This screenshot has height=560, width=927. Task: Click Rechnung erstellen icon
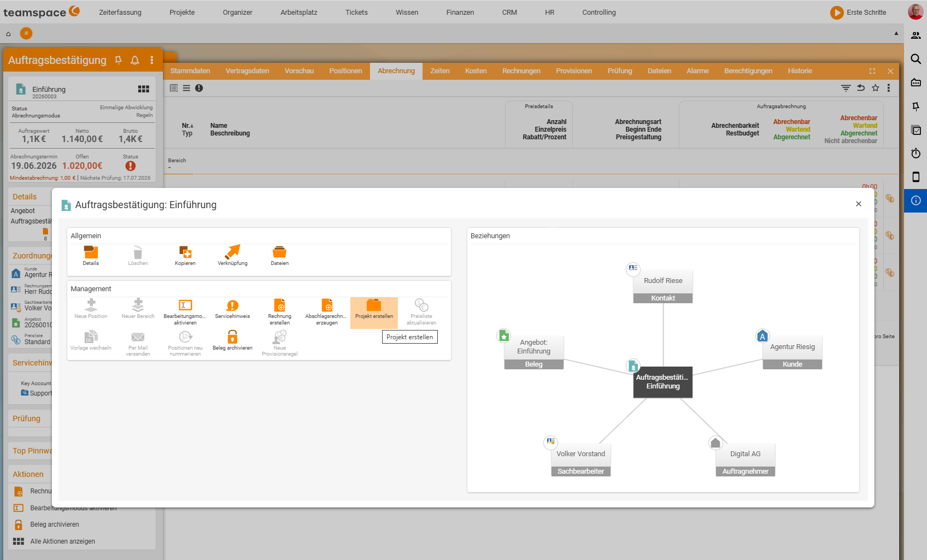pyautogui.click(x=279, y=312)
